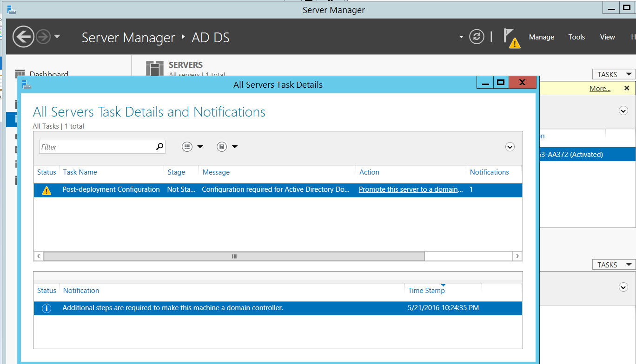Image resolution: width=636 pixels, height=364 pixels.
Task: Open the Manage menu
Action: (542, 37)
